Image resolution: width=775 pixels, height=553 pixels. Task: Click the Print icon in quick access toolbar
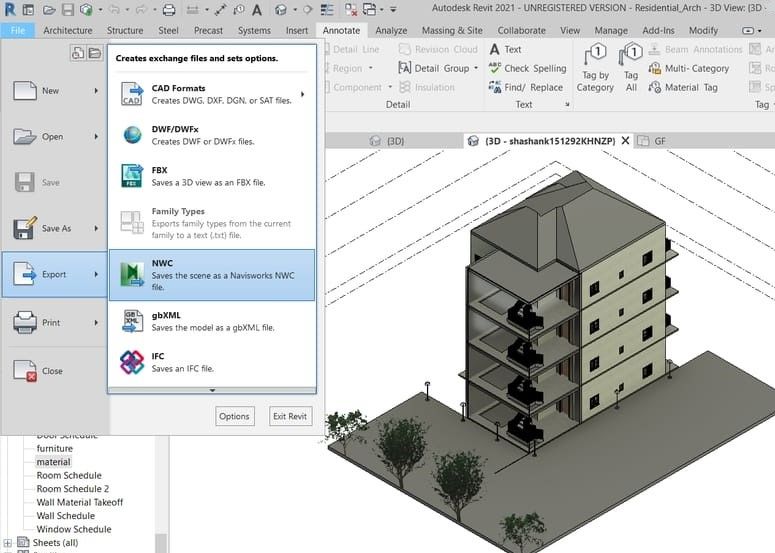[x=169, y=9]
